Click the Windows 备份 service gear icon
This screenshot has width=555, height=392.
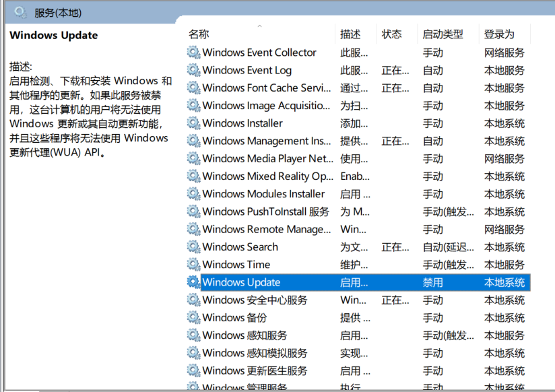(x=193, y=318)
